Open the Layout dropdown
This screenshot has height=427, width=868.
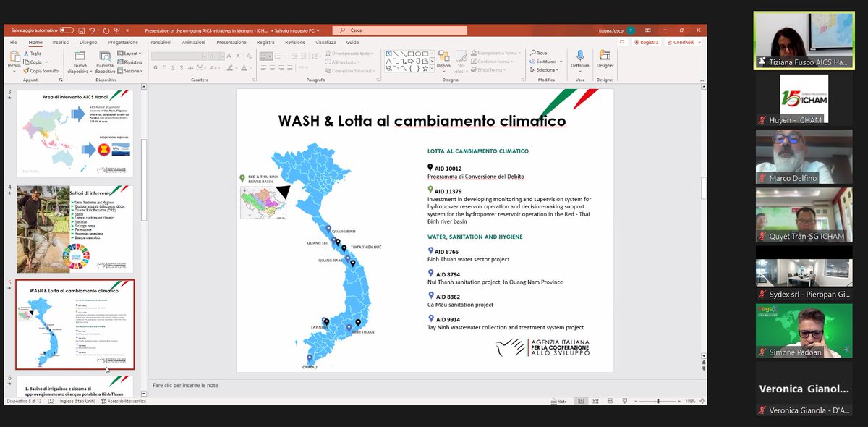click(130, 54)
